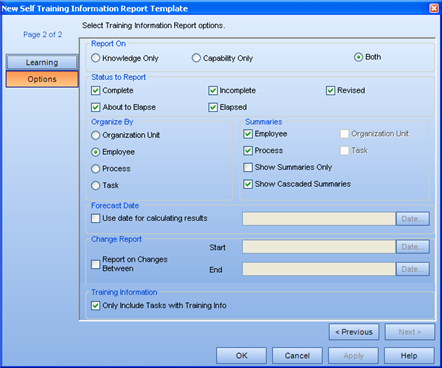Organize the report by Process
The height and width of the screenshot is (368, 442).
point(95,169)
